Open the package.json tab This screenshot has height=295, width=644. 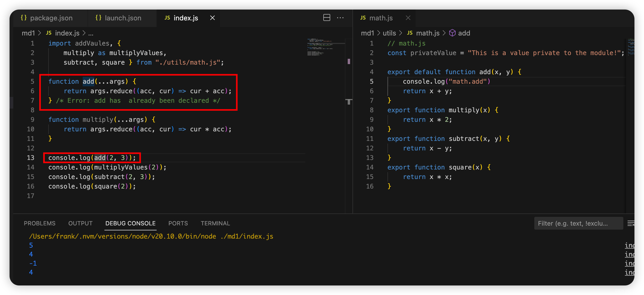coord(51,18)
